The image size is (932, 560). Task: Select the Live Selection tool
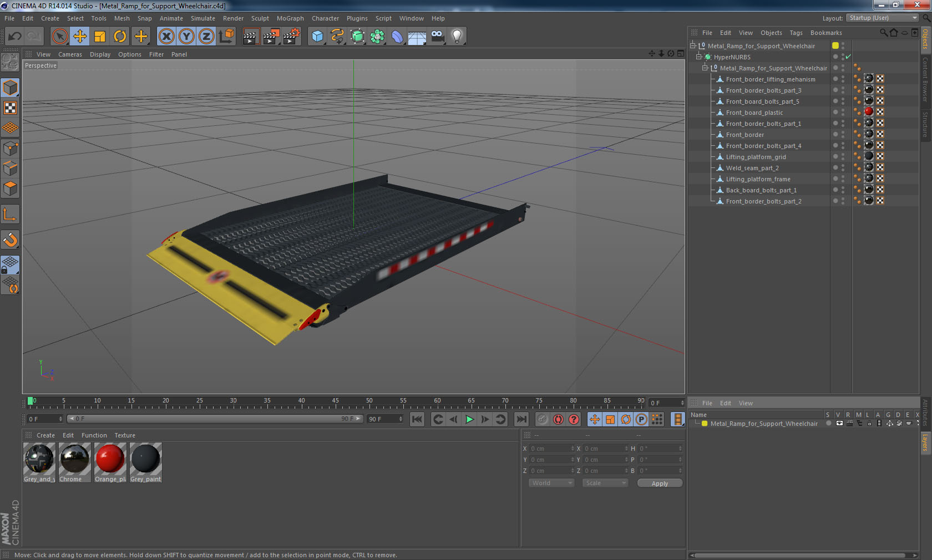59,37
